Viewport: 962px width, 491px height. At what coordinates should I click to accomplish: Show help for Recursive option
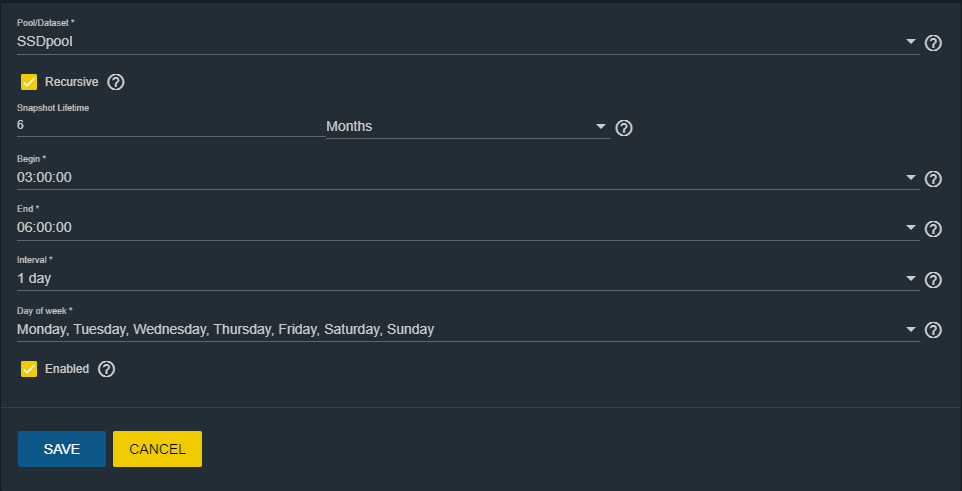point(116,82)
